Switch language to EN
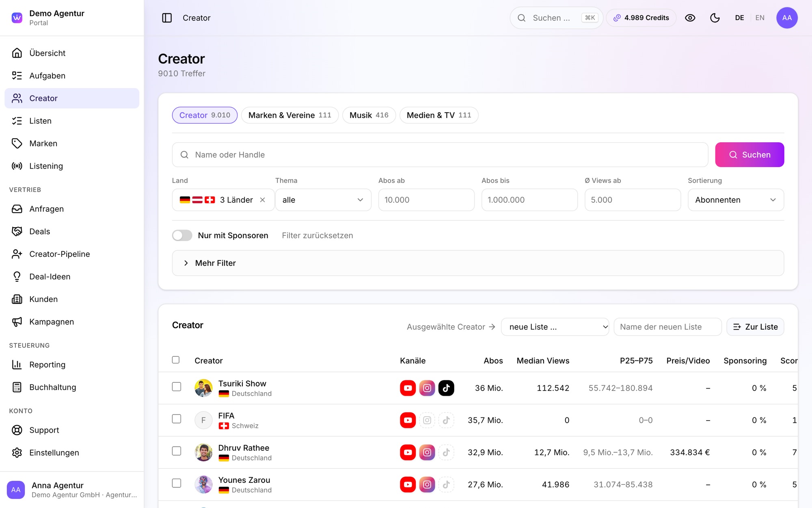Viewport: 812px width, 508px height. pos(760,18)
